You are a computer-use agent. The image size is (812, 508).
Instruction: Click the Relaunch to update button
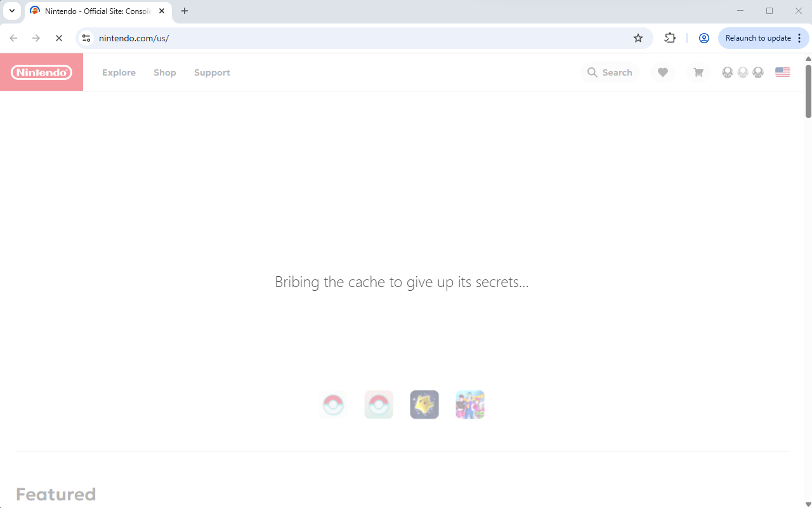point(759,37)
